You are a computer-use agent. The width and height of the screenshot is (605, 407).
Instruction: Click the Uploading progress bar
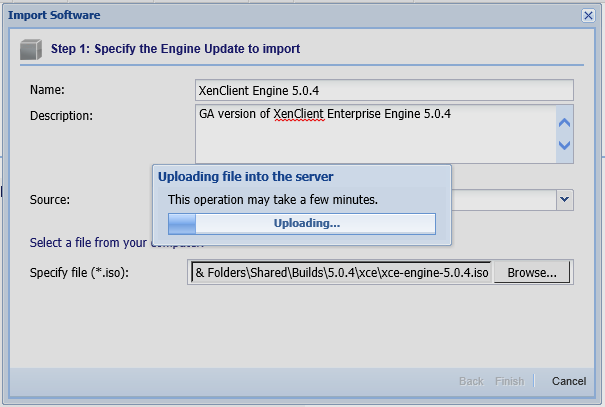[x=301, y=223]
